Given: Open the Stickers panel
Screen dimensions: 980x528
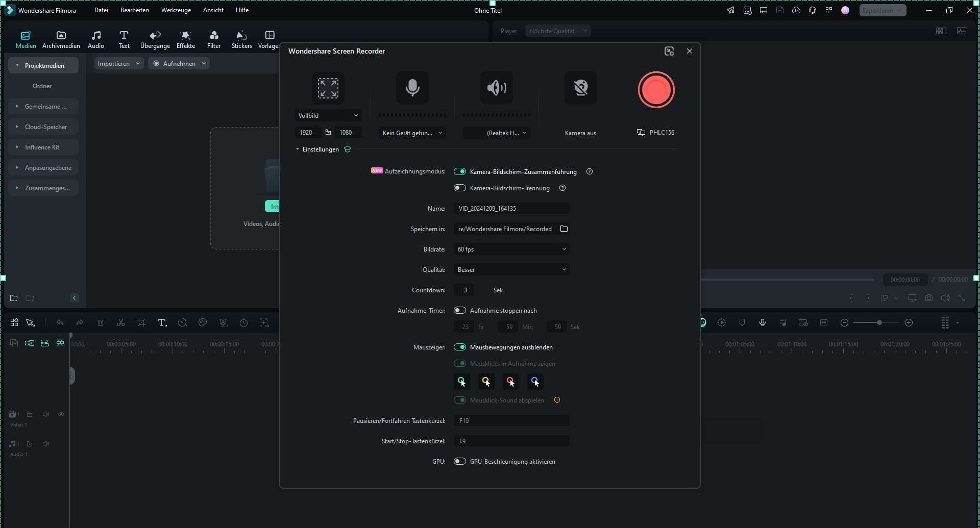Looking at the screenshot, I should point(242,40).
